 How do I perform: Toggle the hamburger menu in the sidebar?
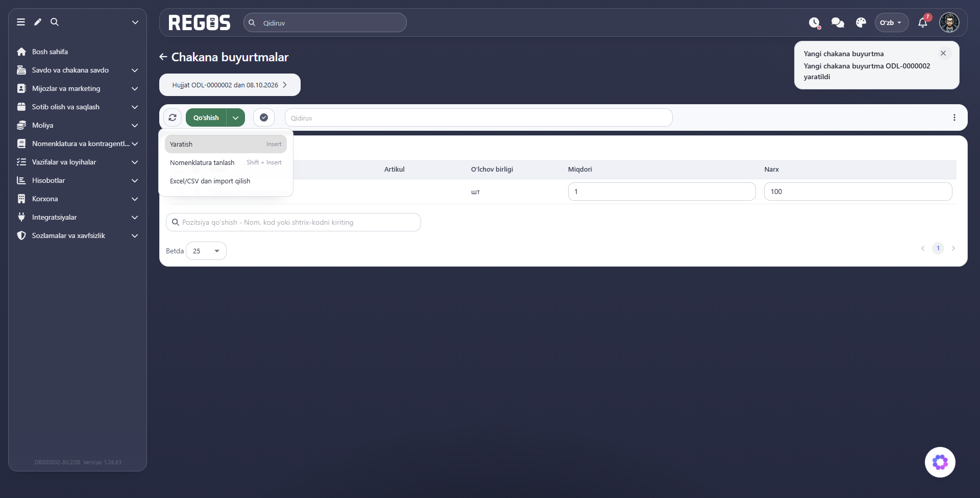point(21,22)
